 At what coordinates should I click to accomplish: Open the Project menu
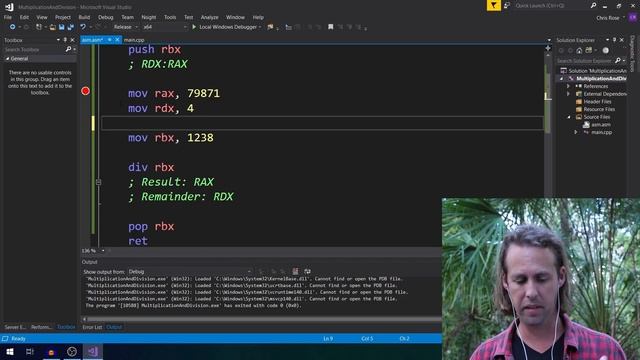(62, 17)
